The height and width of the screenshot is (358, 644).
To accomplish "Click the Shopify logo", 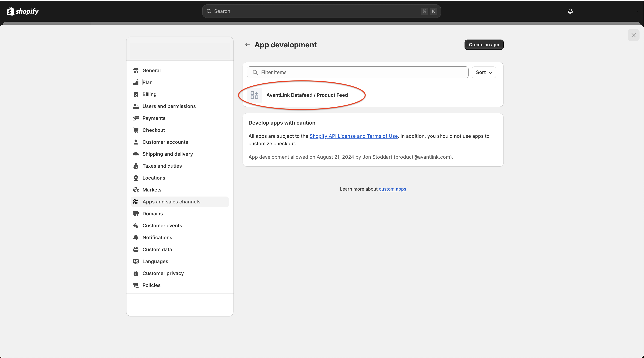I will (23, 11).
